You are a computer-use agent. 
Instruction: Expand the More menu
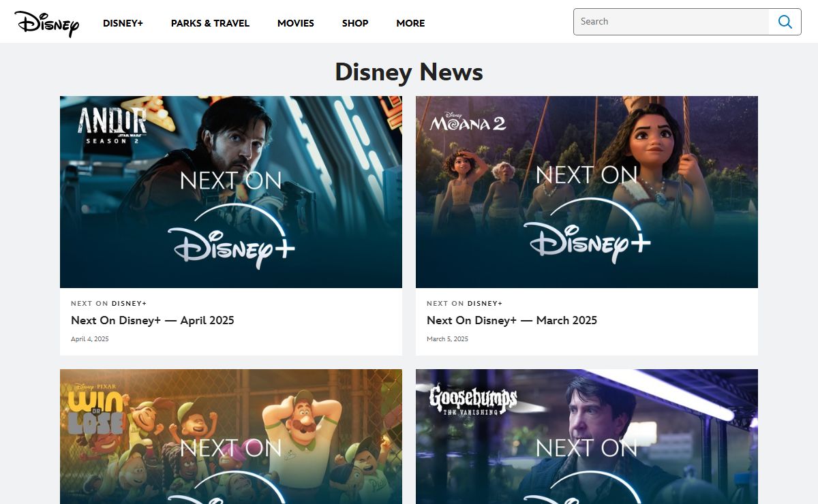(410, 23)
